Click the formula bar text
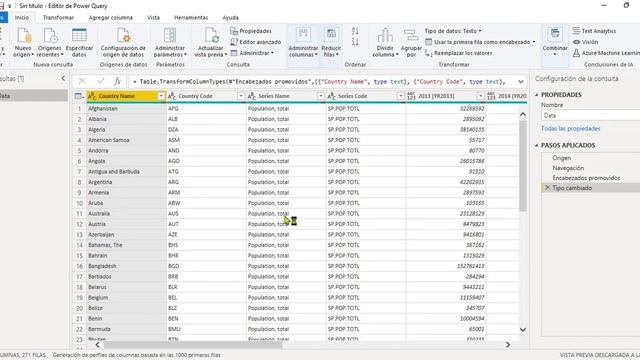The image size is (640, 360). (319, 82)
